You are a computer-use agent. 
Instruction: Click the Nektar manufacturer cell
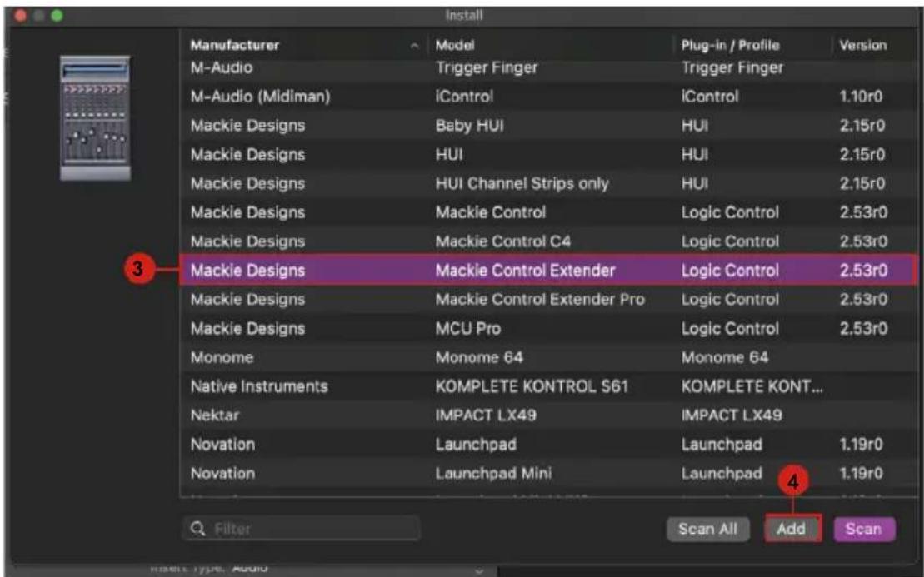(214, 415)
